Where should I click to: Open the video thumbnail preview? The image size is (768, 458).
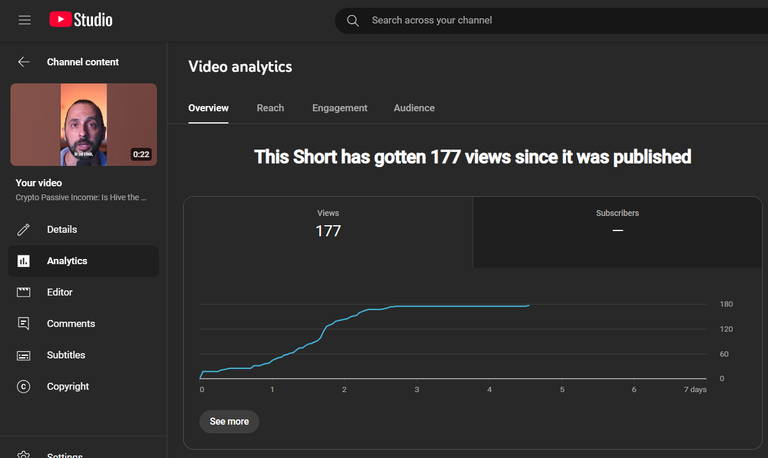pyautogui.click(x=84, y=124)
